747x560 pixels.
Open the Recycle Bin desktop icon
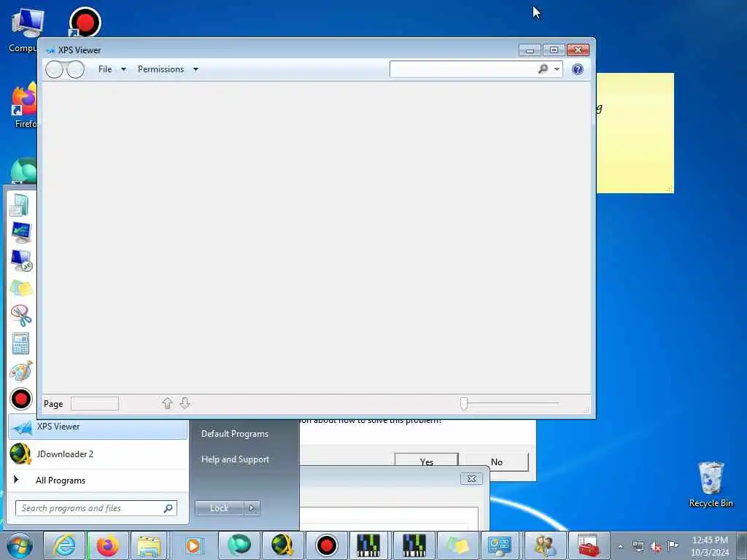click(711, 484)
